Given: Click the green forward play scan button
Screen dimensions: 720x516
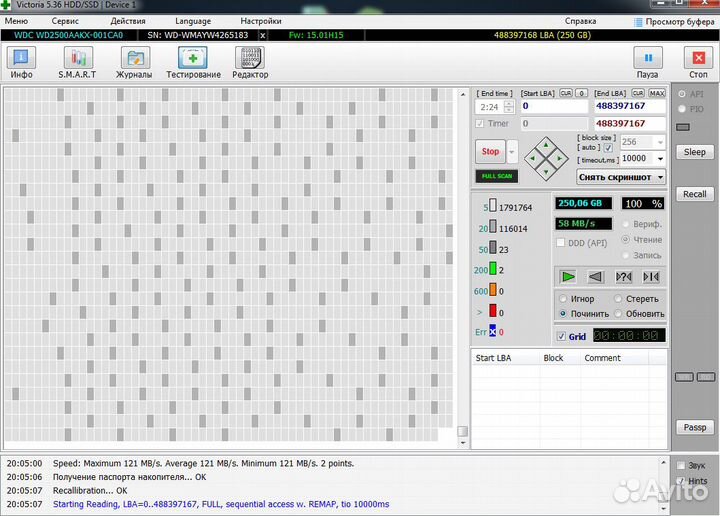Looking at the screenshot, I should point(568,277).
